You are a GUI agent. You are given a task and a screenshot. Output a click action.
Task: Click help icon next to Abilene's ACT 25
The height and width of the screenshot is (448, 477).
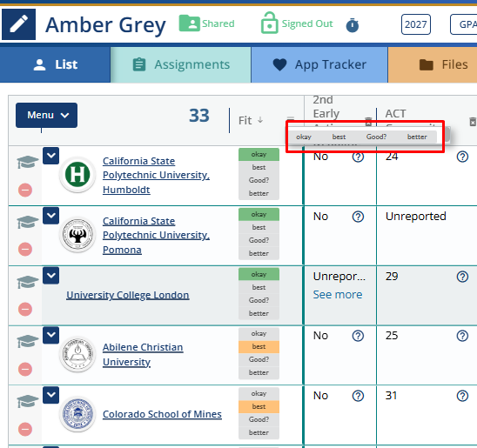tap(462, 336)
